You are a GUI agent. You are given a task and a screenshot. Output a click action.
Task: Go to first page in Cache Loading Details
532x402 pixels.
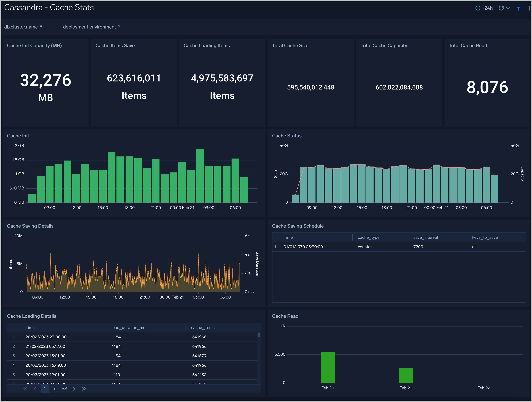(x=25, y=389)
